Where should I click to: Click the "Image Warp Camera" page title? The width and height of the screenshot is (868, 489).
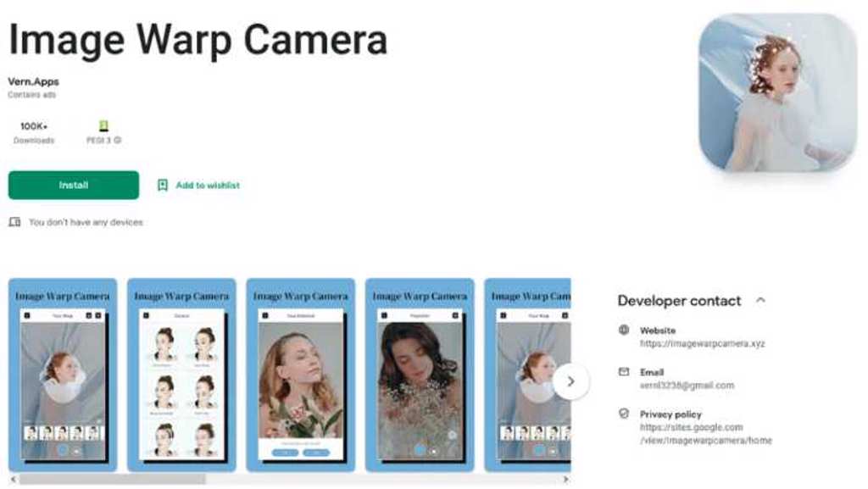coord(198,40)
